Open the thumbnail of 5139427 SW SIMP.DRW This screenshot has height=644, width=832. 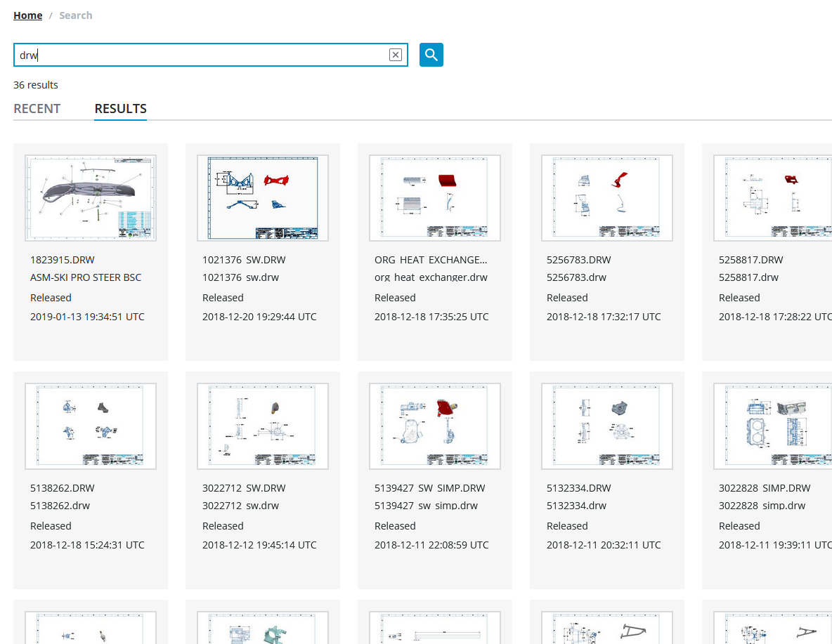(x=434, y=426)
